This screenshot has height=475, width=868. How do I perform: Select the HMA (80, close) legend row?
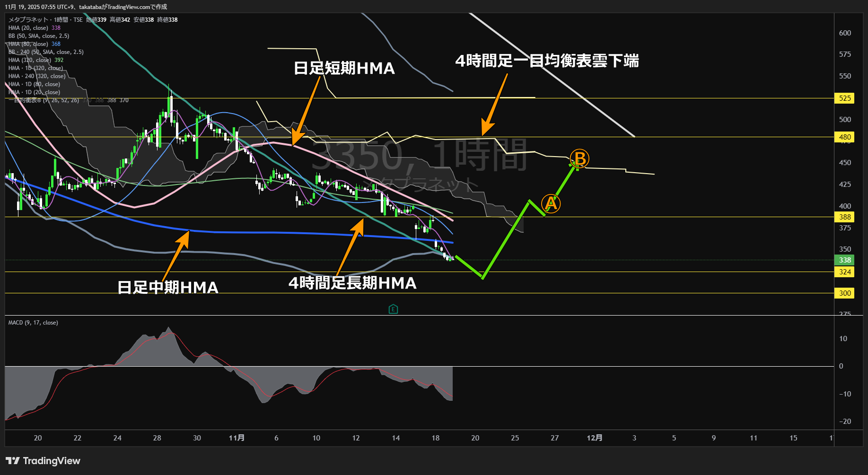tap(34, 44)
